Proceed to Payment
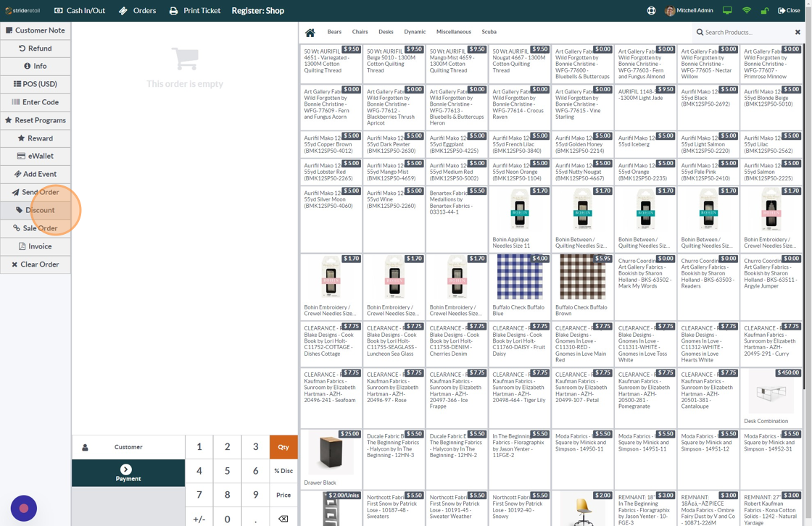 tap(128, 472)
